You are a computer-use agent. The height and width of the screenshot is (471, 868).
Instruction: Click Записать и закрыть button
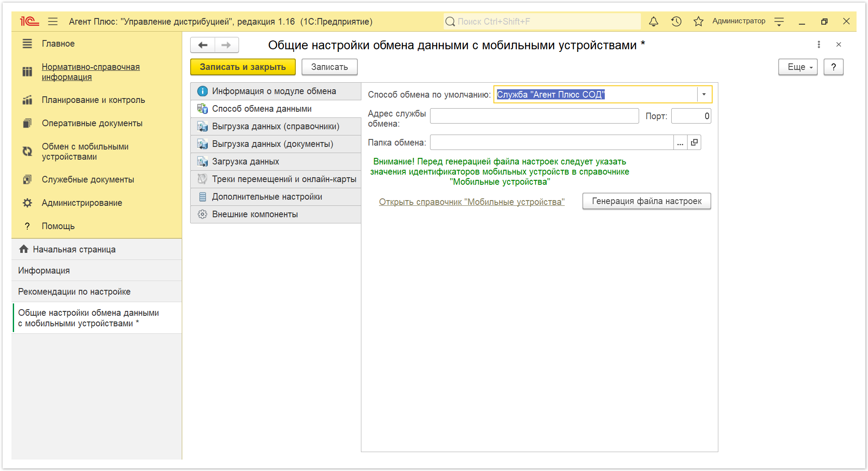pos(243,67)
